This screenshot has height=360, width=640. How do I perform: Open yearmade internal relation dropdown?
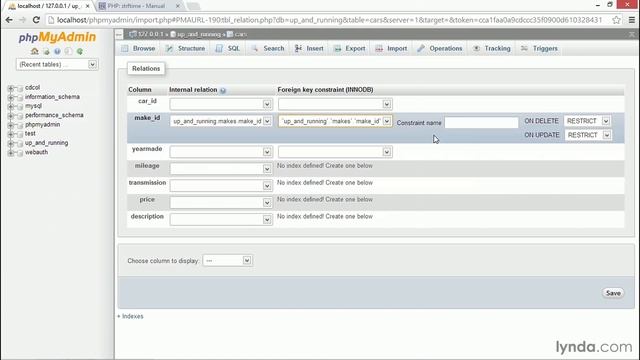(221, 152)
